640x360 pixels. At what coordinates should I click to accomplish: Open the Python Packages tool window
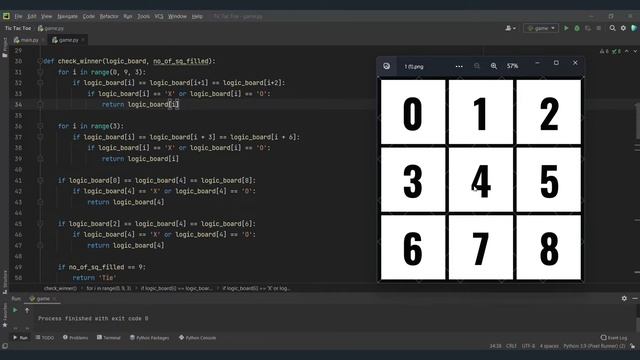(x=149, y=338)
